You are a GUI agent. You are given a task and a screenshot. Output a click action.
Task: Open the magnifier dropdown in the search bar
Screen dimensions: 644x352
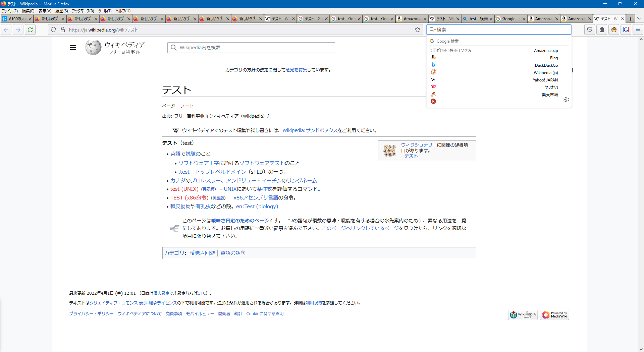(x=433, y=30)
